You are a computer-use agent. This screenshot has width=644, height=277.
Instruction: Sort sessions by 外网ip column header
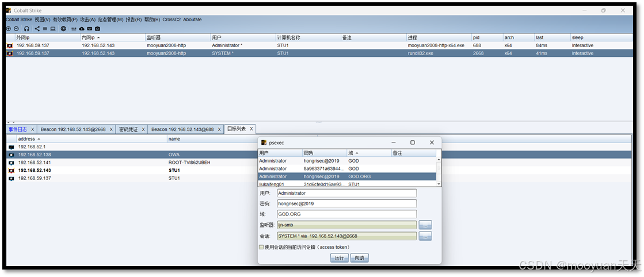[x=47, y=37]
